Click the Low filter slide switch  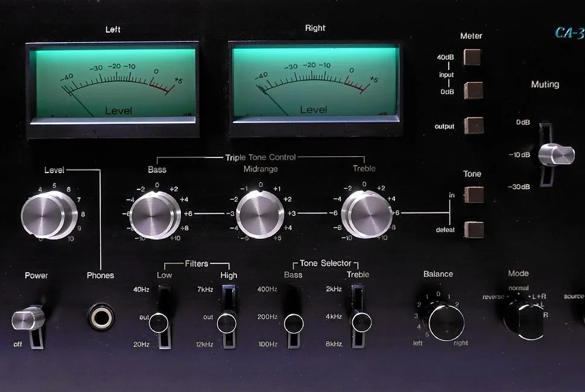160,323
